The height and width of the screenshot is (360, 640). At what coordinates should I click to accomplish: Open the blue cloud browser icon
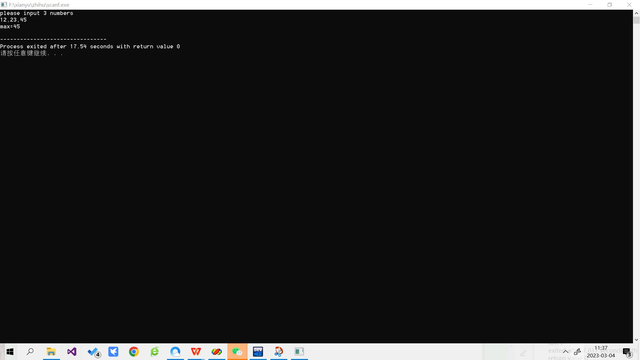pos(175,351)
